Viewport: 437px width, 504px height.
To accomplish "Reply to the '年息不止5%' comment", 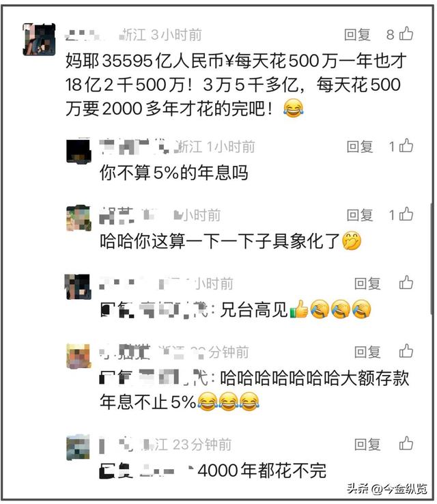I will coord(367,352).
